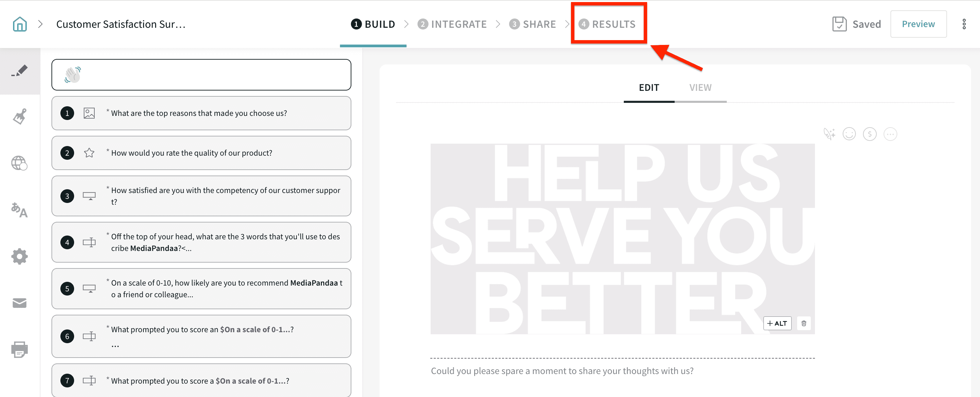Click the envelope email icon
The width and height of the screenshot is (980, 397).
coord(20,303)
